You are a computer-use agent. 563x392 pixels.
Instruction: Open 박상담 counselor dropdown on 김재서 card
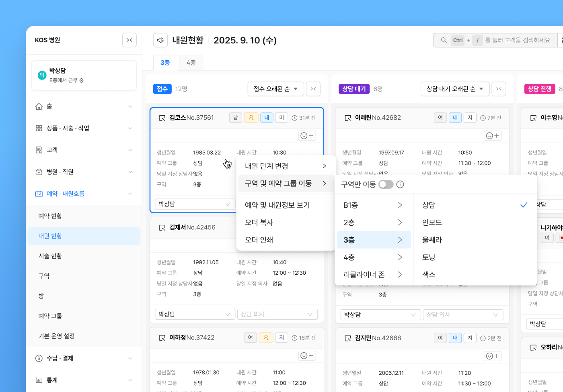click(195, 314)
